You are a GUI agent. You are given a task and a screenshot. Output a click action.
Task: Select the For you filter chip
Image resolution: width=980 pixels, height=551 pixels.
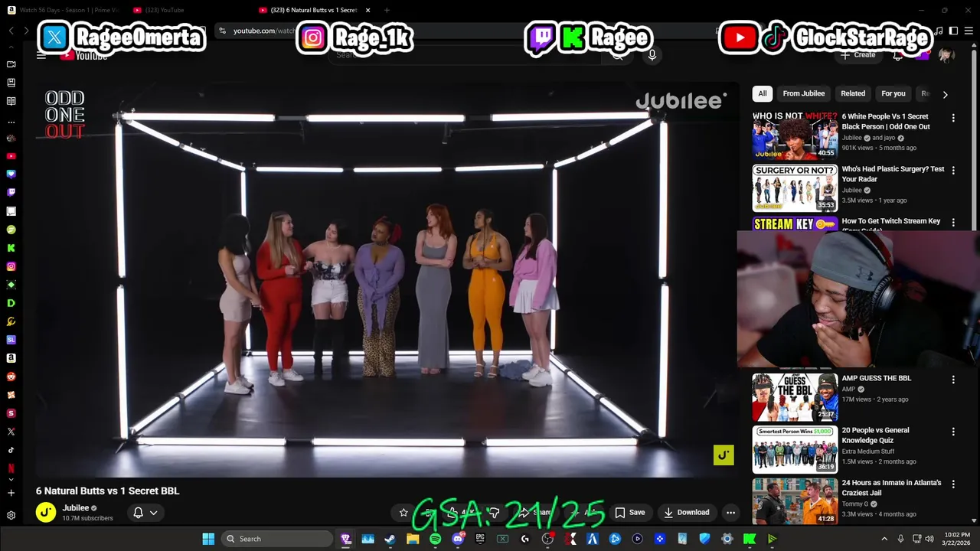[893, 93]
